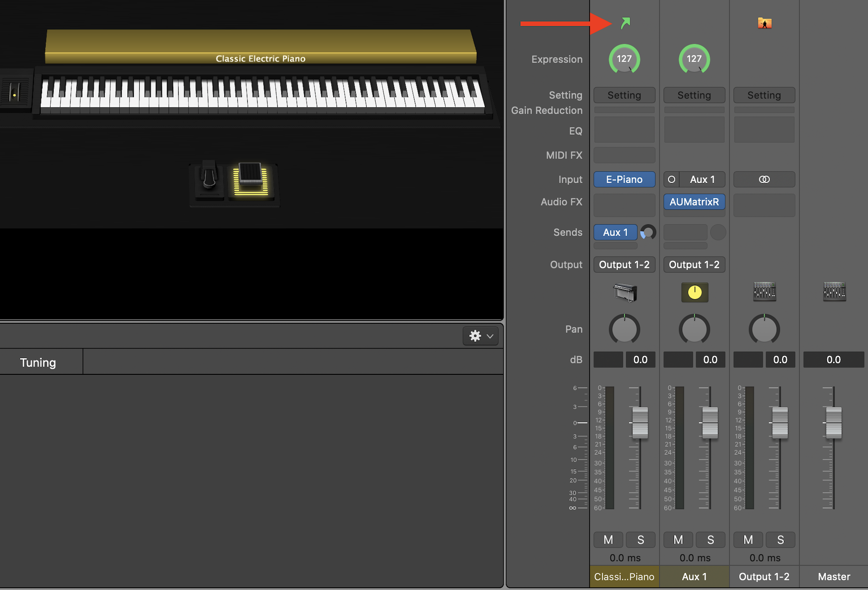Image resolution: width=868 pixels, height=590 pixels.
Task: Open the Aux 1 send slot on Classic Piano
Action: pyautogui.click(x=615, y=232)
